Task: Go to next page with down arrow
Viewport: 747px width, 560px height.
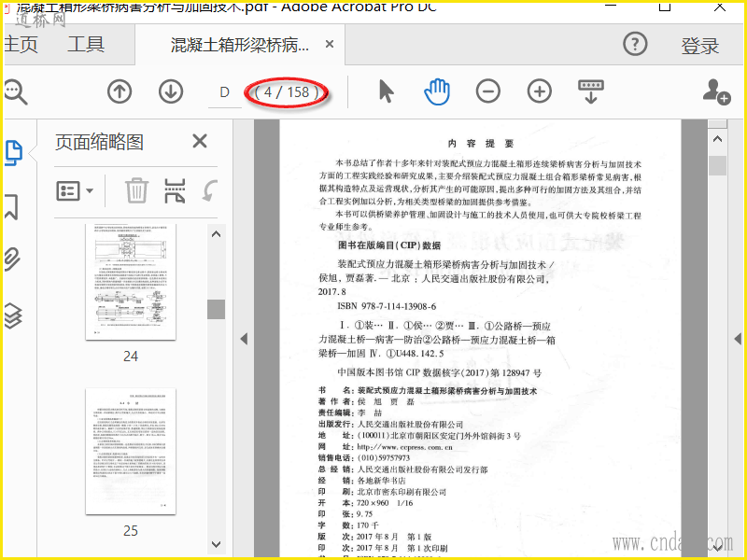Action: click(171, 91)
